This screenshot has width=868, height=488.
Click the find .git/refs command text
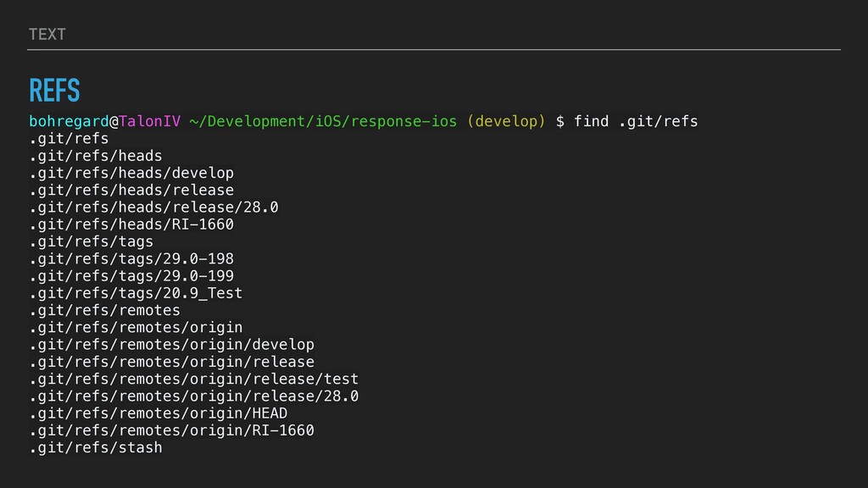[636, 121]
